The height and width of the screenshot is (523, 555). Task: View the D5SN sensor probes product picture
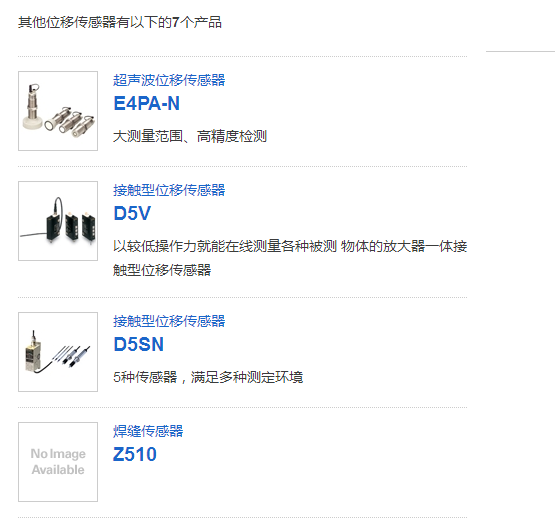coord(58,352)
